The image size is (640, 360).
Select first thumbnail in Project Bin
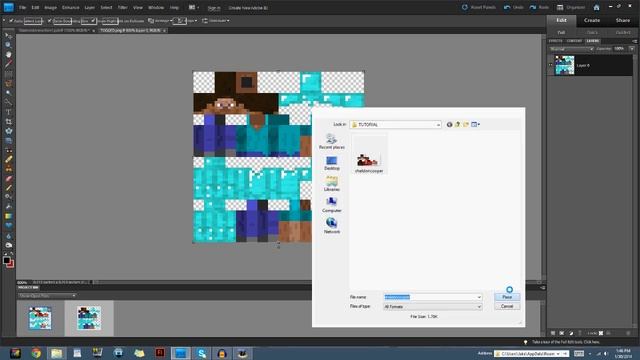pyautogui.click(x=40, y=318)
